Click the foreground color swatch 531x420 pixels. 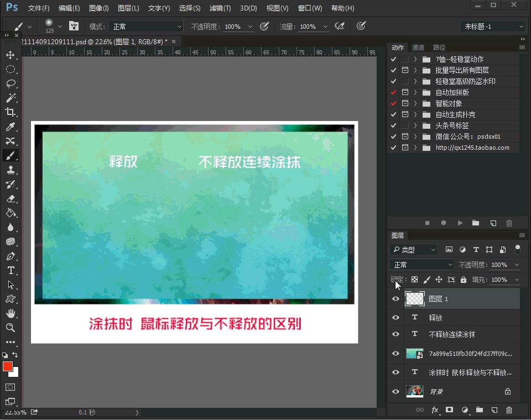tap(7, 366)
